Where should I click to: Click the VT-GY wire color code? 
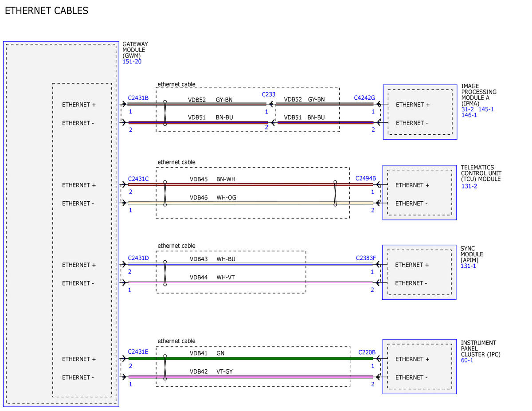pyautogui.click(x=224, y=372)
